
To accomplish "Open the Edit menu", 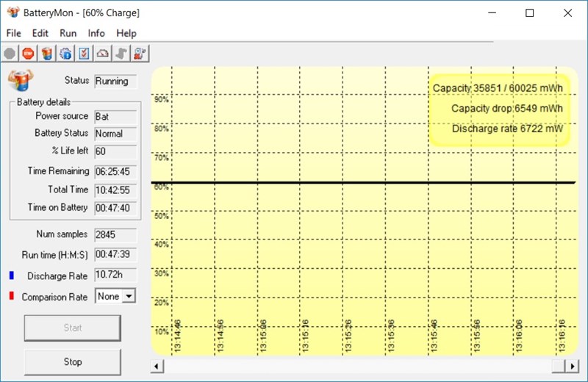I will (40, 33).
